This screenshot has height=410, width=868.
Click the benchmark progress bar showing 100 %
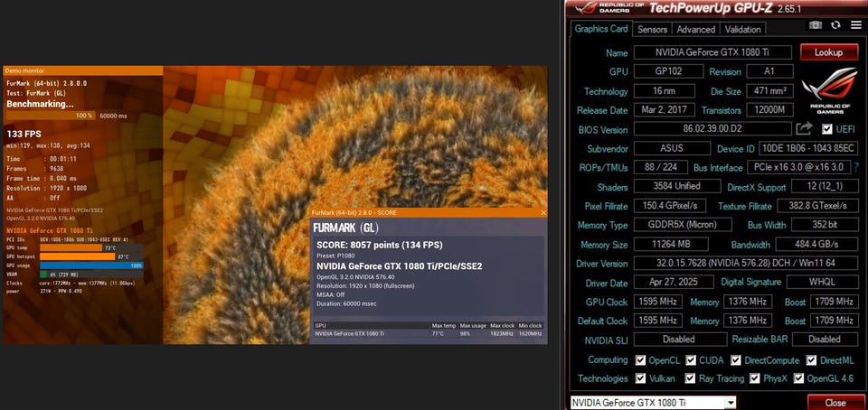[51, 116]
